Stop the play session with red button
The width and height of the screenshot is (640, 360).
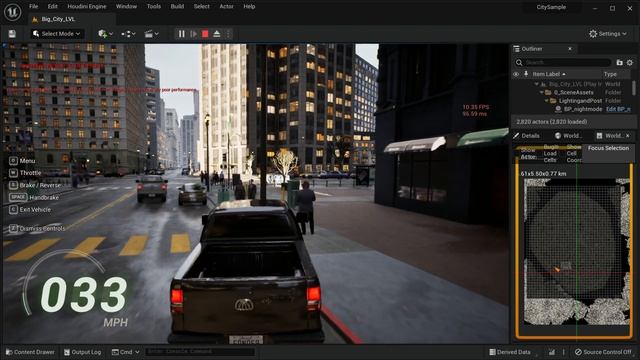pyautogui.click(x=205, y=34)
